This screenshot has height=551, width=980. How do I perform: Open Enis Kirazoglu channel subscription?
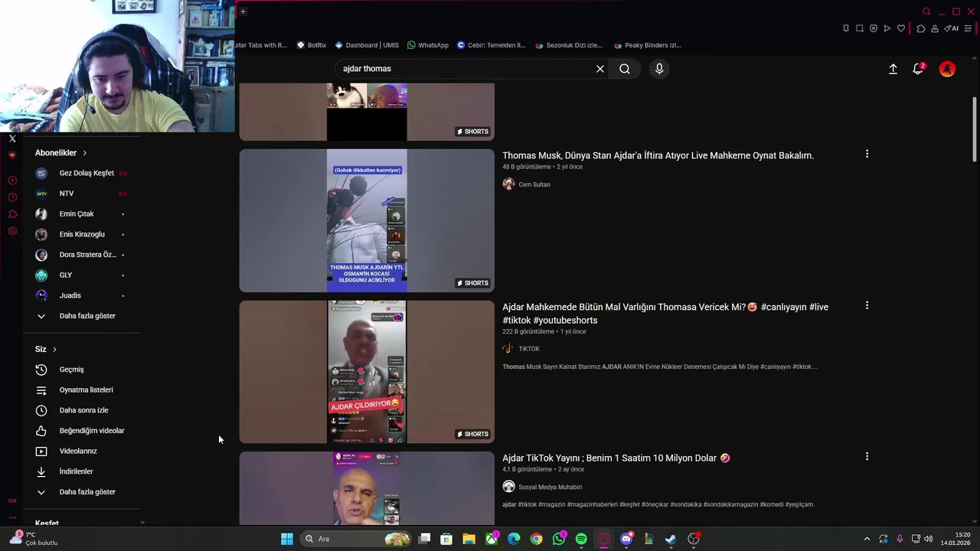[x=81, y=234]
